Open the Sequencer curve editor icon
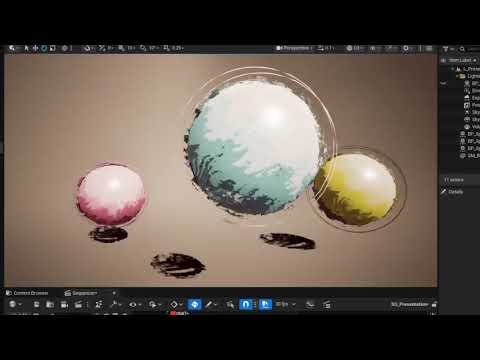 tap(310, 304)
